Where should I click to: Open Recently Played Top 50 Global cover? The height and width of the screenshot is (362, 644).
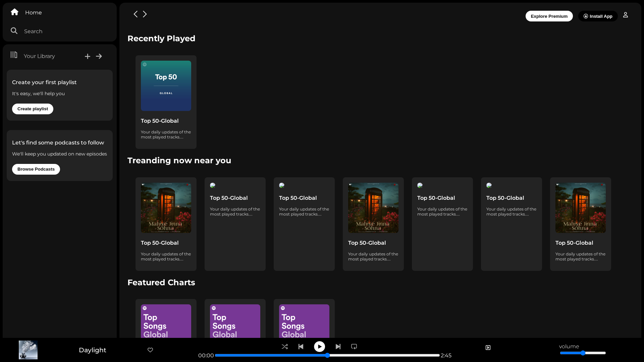tap(166, 86)
